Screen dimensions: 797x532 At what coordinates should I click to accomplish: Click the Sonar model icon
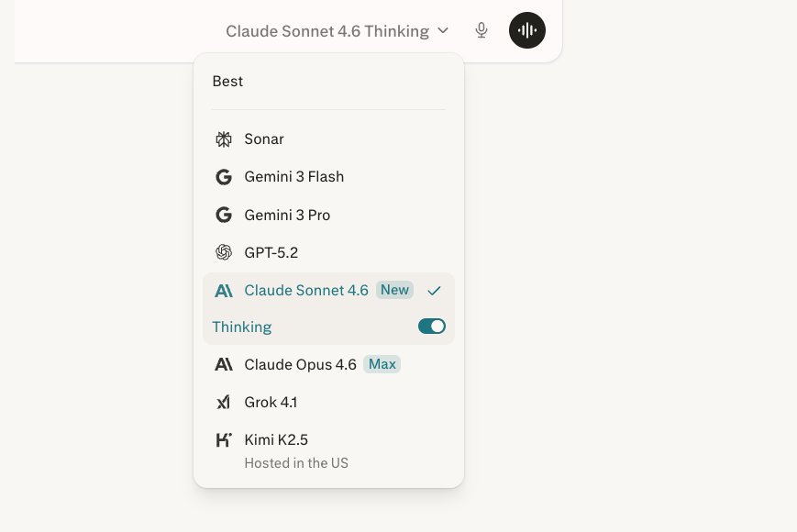224,139
